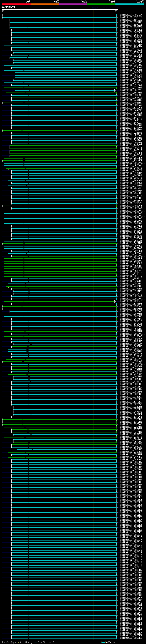Open the UniRef100_P51427 hit label
The height and width of the screenshot is (644, 146).
pos(131,15)
